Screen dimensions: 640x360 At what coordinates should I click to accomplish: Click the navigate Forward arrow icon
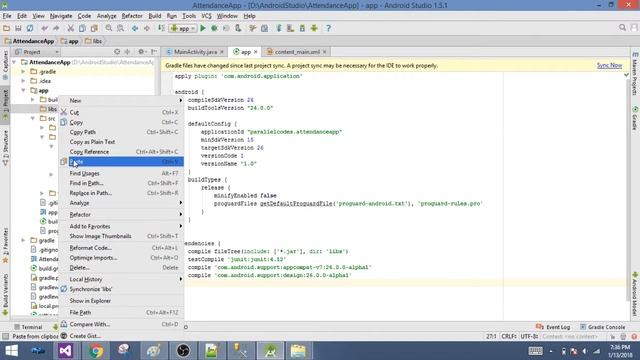coord(147,28)
